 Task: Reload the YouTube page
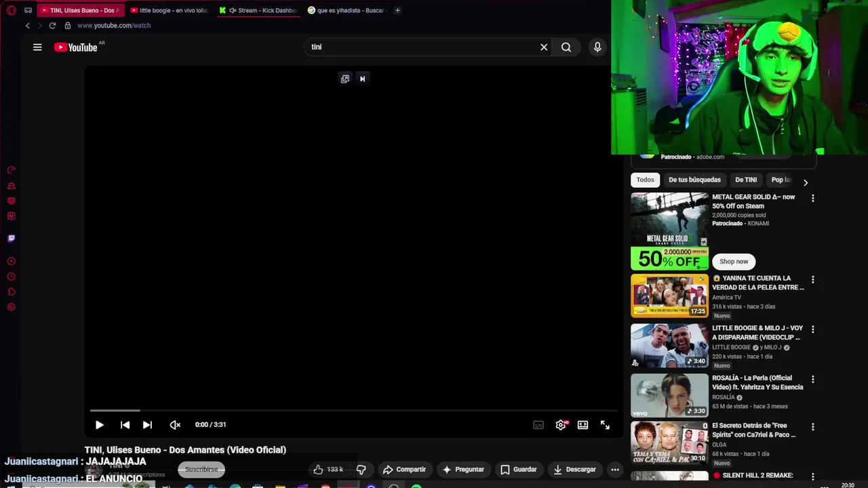52,26
